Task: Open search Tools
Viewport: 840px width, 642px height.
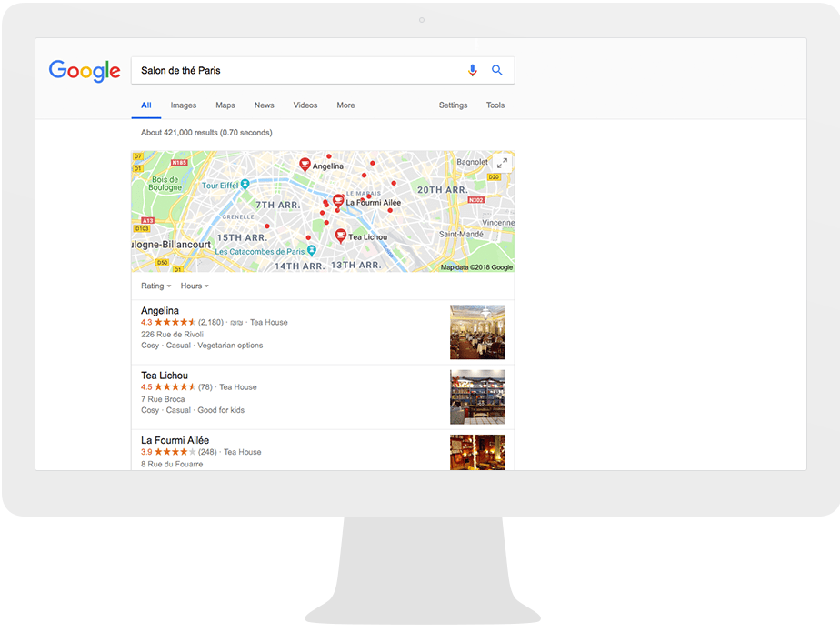Action: 495,105
